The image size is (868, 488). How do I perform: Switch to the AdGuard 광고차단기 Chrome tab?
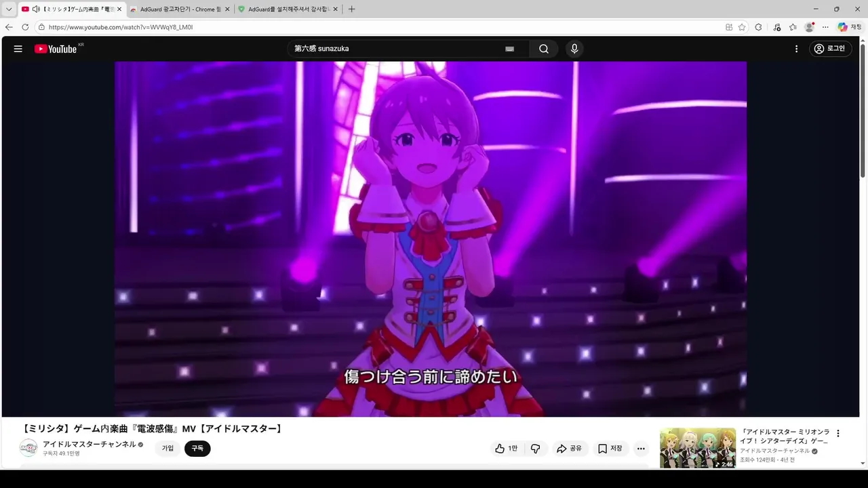tap(180, 9)
